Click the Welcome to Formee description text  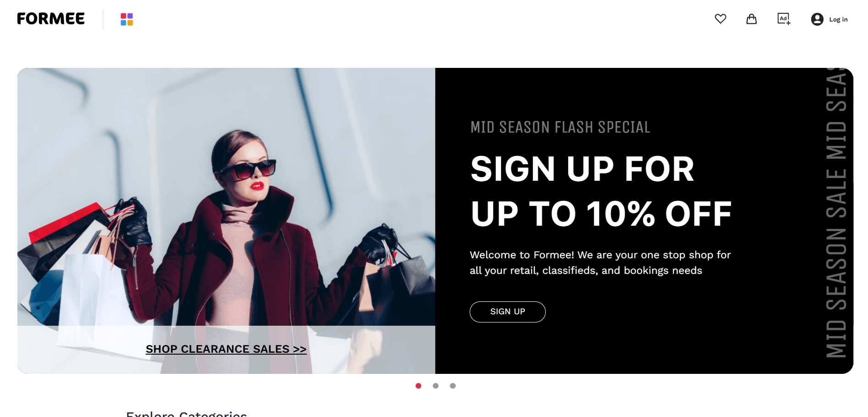[600, 262]
